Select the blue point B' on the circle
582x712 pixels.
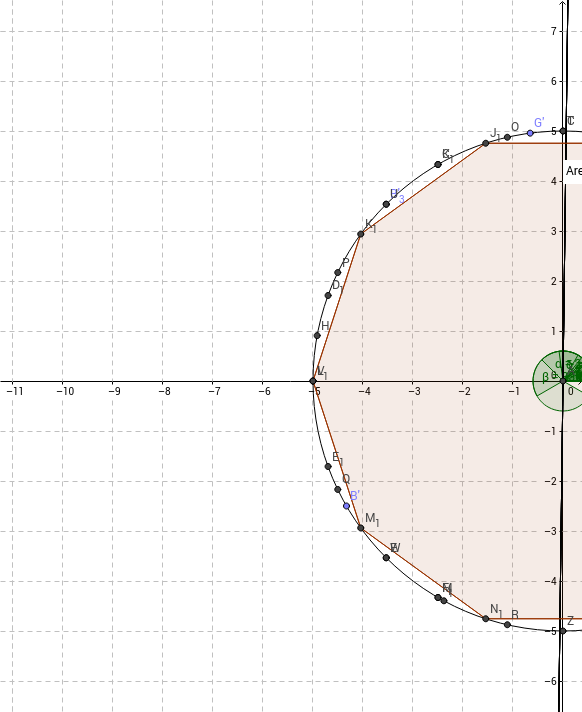346,506
